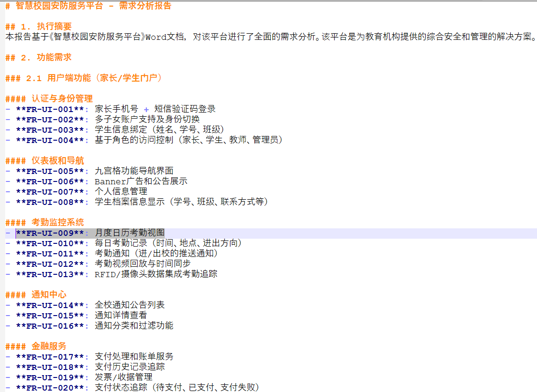The width and height of the screenshot is (537, 392).
Task: Click line FR-UI-015 通知详情查看
Action: tap(77, 316)
